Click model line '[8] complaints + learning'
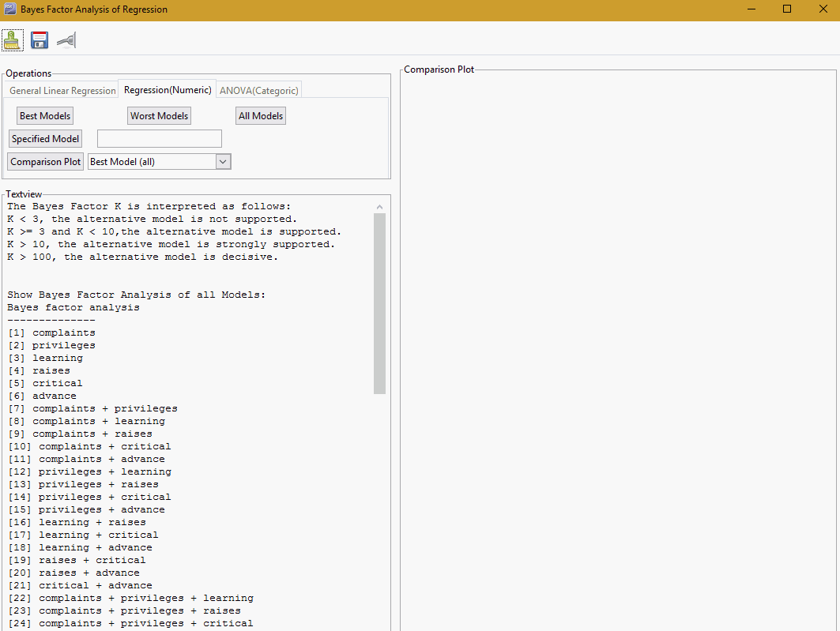840x631 pixels. pyautogui.click(x=86, y=422)
